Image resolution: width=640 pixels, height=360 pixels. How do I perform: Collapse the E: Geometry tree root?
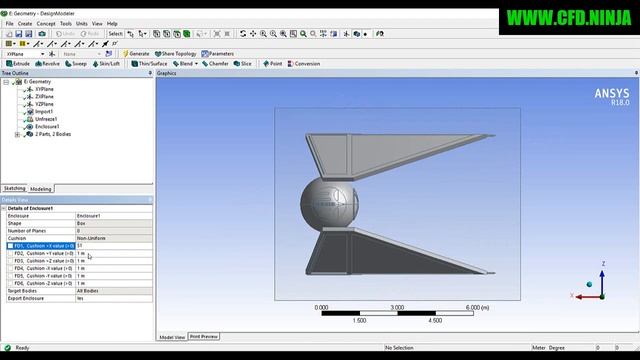tap(6, 82)
